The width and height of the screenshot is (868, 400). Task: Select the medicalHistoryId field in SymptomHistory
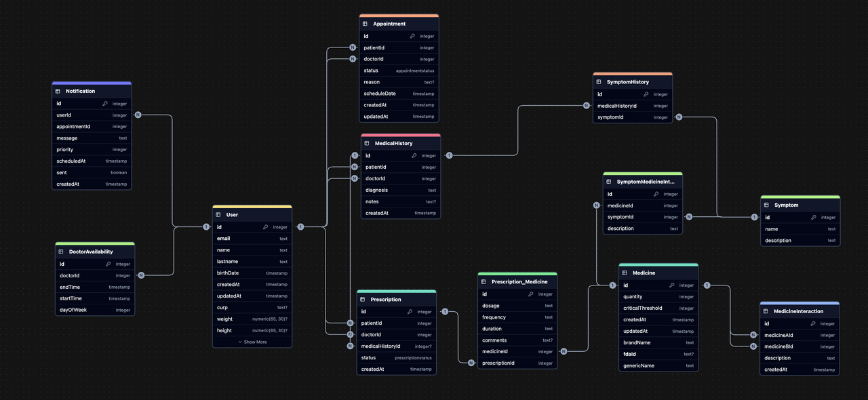[633, 106]
